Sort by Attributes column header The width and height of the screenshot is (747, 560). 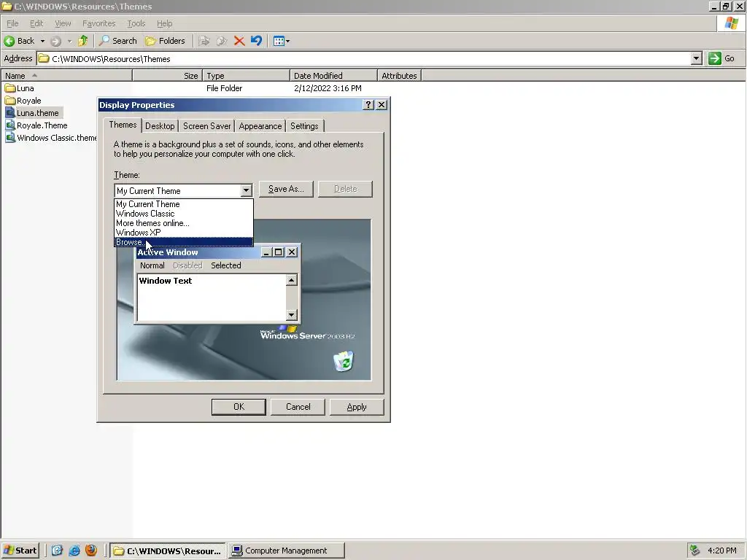click(399, 76)
